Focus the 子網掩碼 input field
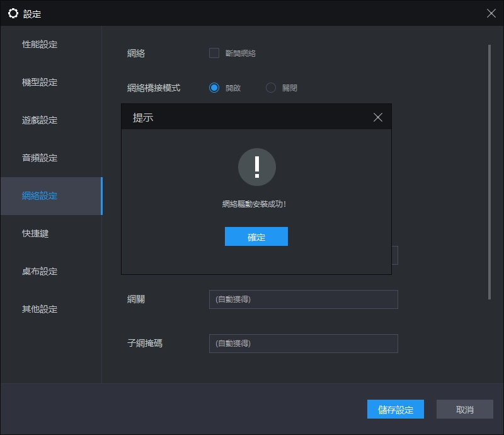Screen dimensions: 504x435 click(303, 344)
